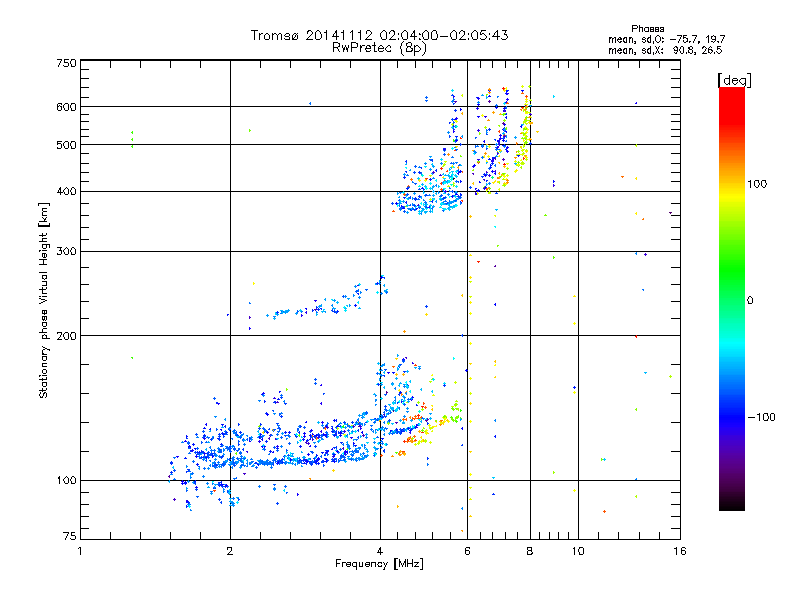Click the '750' km height axis label
Viewport: 800px width, 600px height.
[x=66, y=63]
